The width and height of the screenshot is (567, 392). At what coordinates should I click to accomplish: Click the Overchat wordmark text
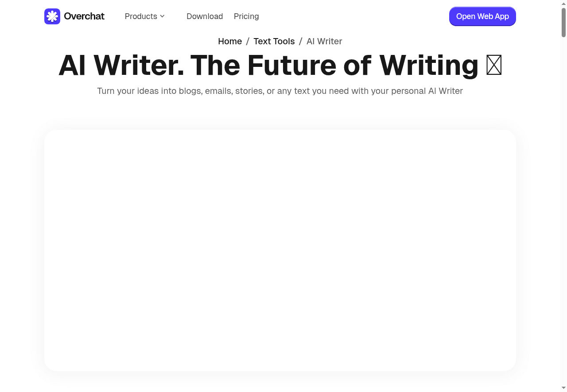[84, 16]
